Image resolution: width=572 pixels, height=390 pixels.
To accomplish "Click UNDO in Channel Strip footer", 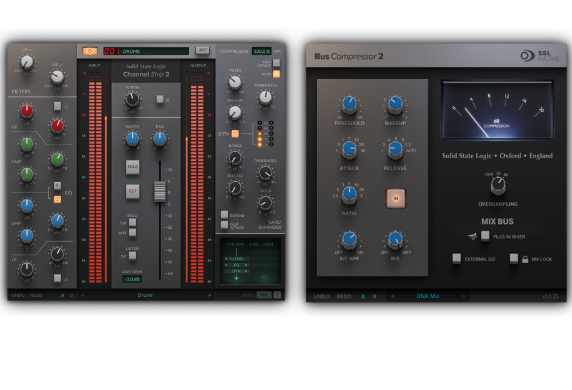I will point(18,295).
